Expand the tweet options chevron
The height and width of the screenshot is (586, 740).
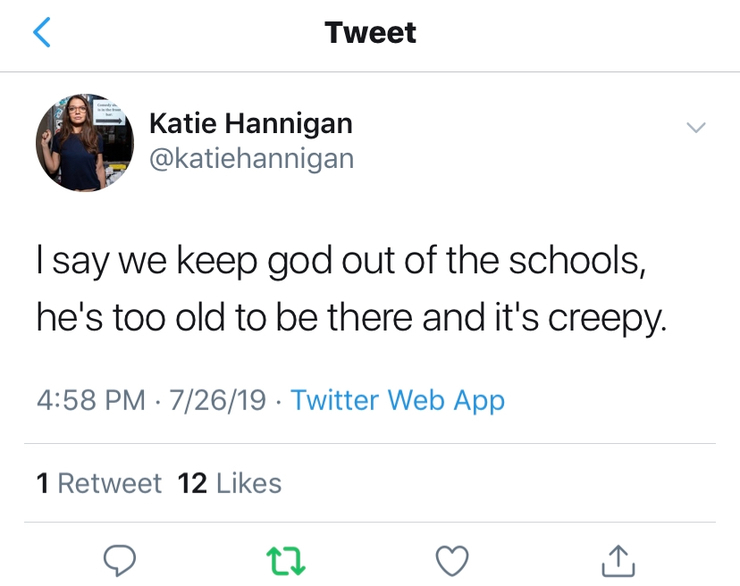(x=696, y=127)
